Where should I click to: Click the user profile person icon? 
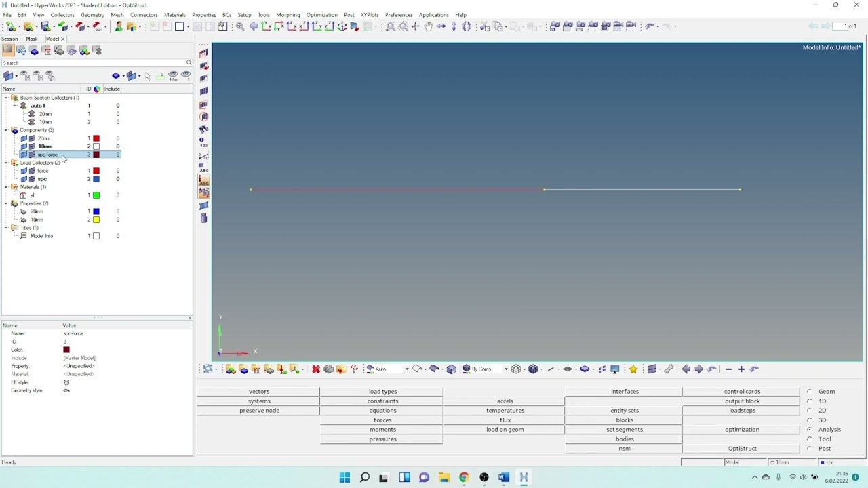tap(119, 26)
